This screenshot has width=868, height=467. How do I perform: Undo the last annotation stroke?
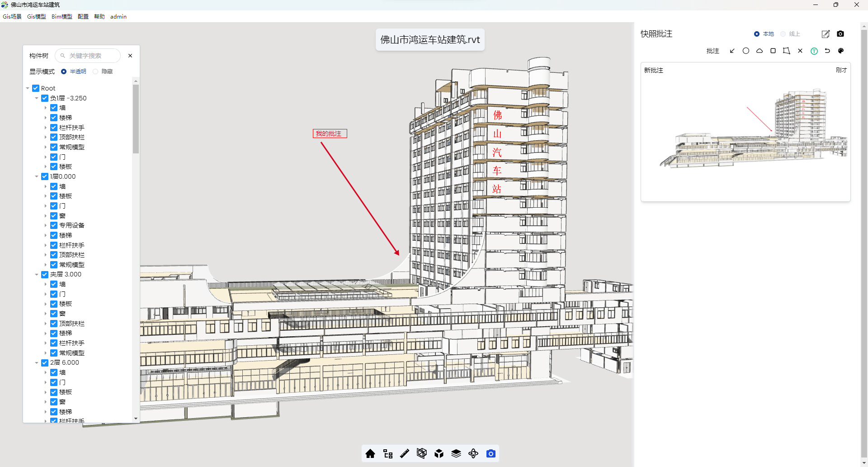click(x=827, y=51)
